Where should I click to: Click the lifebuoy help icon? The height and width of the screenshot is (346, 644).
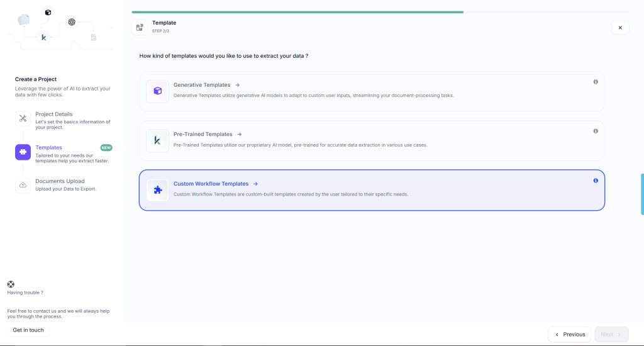click(x=11, y=284)
